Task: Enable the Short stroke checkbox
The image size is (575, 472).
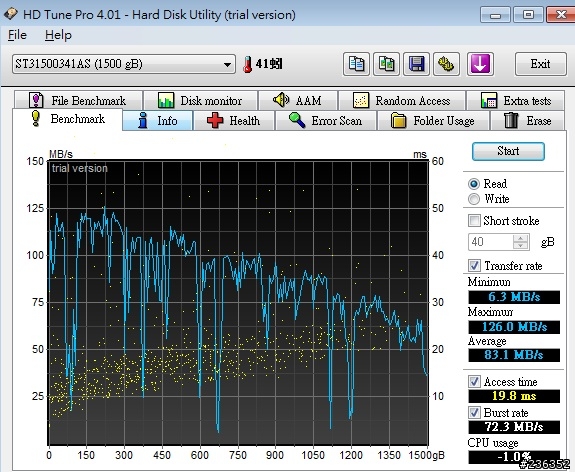Action: click(474, 220)
